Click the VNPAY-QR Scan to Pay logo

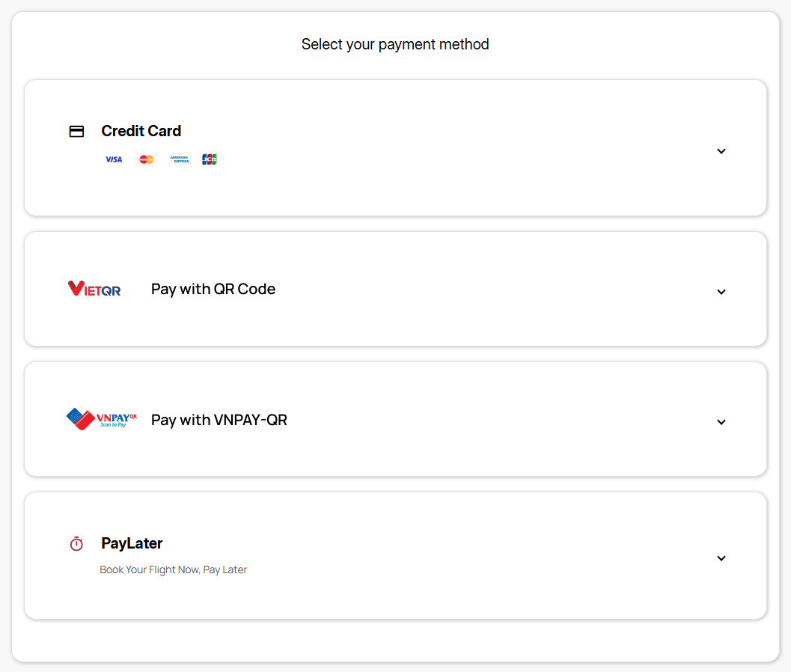102,419
